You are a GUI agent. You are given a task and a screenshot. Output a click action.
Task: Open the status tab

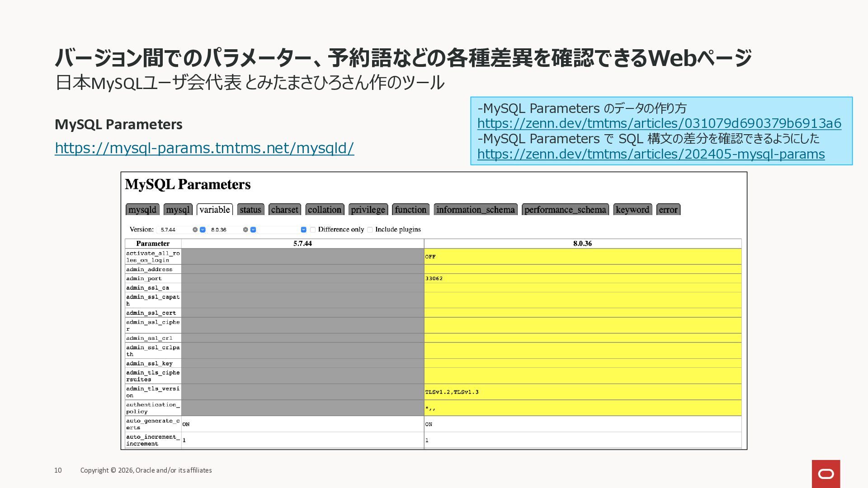tap(250, 210)
